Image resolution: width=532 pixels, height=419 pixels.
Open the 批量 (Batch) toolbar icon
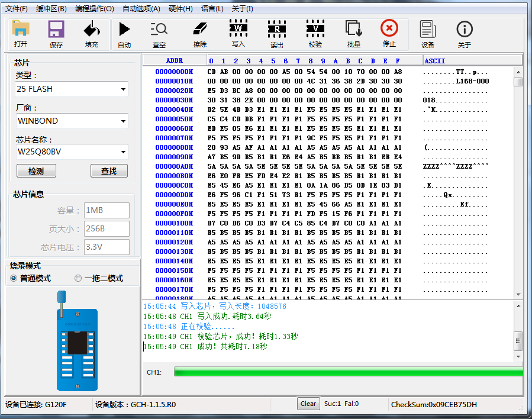coord(354,28)
